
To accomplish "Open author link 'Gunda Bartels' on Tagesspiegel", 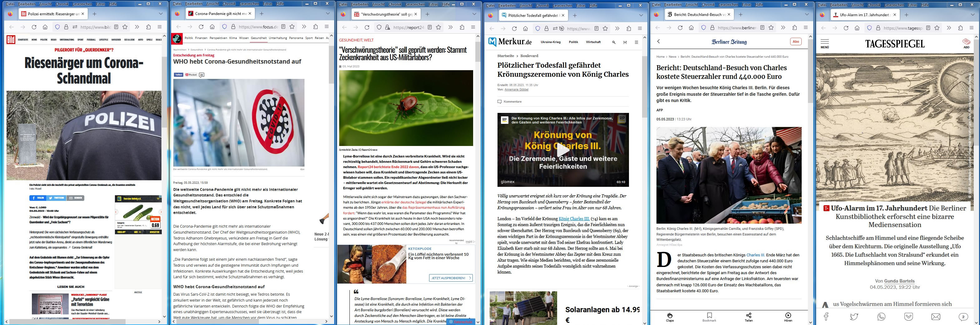I will pos(899,281).
